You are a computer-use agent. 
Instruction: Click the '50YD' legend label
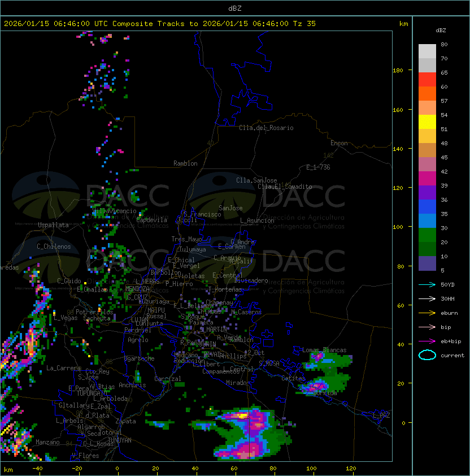(447, 284)
